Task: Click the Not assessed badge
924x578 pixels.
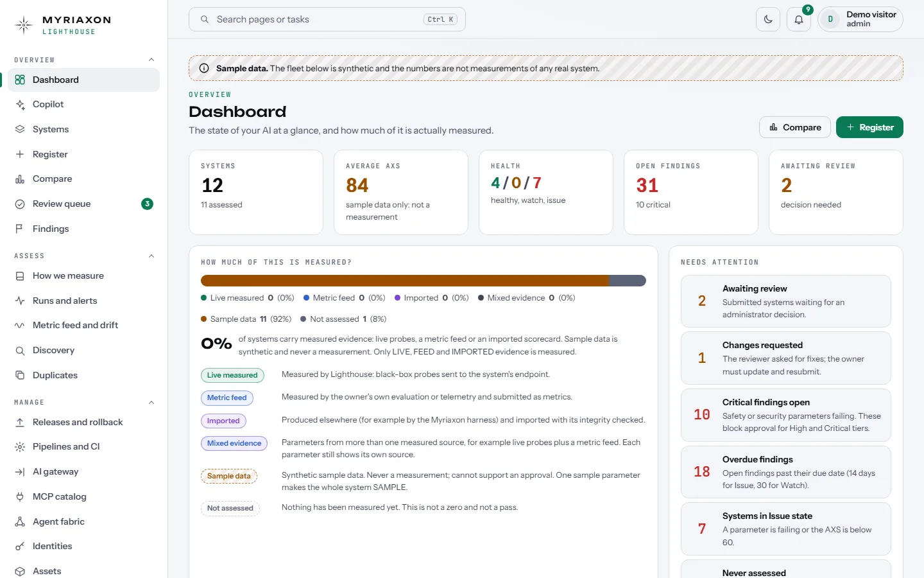Action: click(x=230, y=508)
